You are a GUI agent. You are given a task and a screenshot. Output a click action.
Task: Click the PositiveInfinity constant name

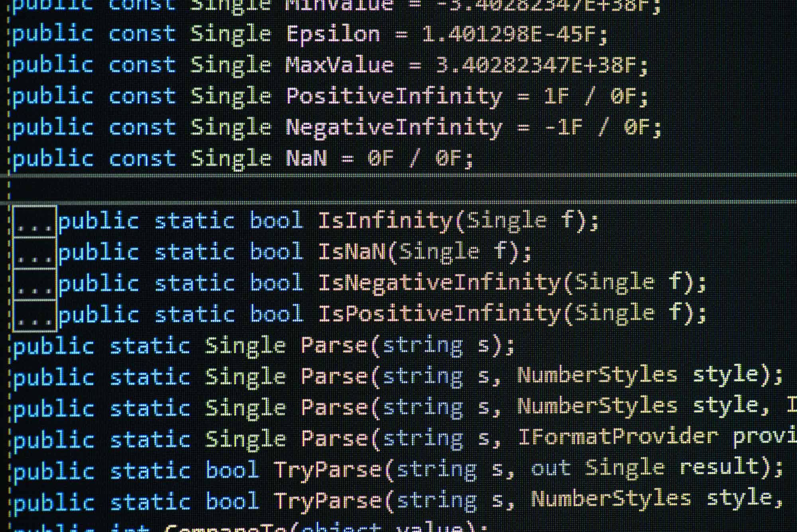pyautogui.click(x=394, y=97)
